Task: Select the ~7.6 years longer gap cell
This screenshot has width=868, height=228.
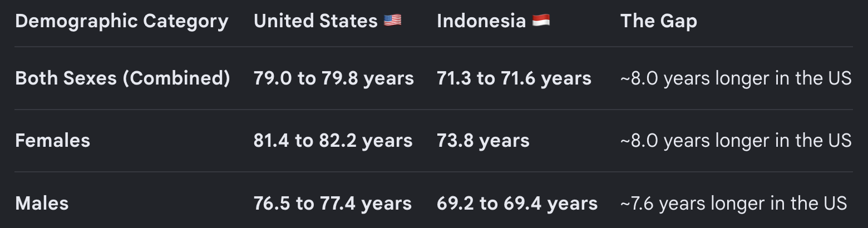Action: 733,203
